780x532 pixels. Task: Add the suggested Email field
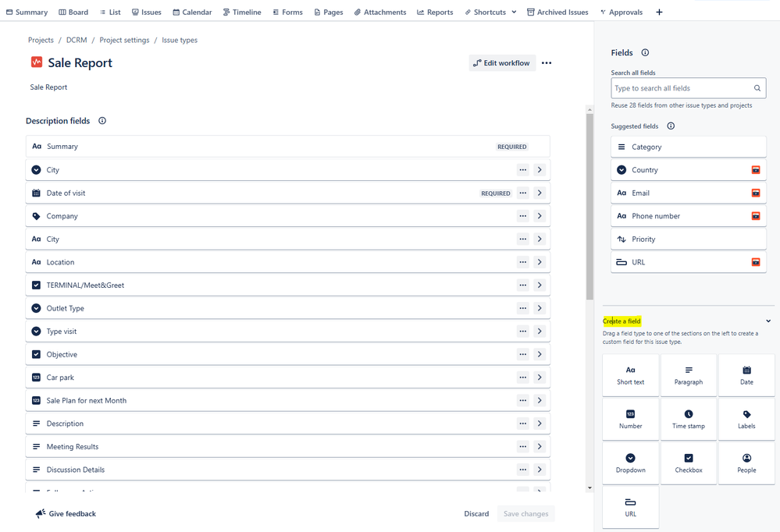coord(689,193)
